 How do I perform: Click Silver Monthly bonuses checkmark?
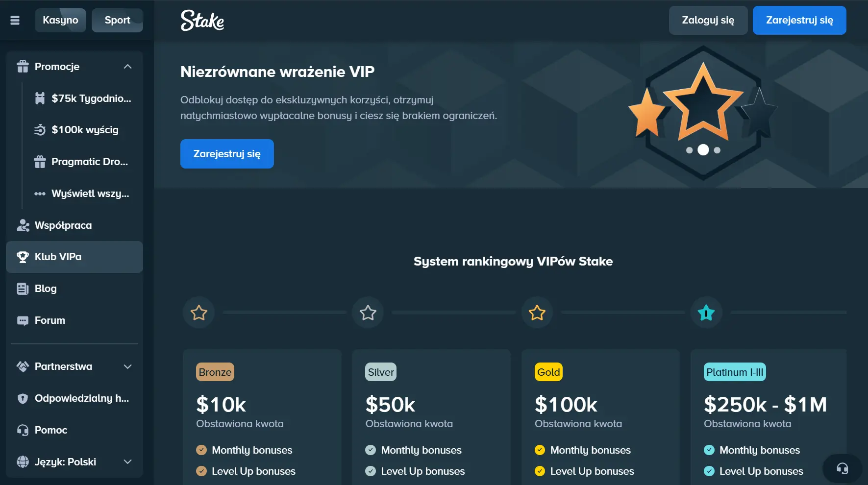click(371, 450)
